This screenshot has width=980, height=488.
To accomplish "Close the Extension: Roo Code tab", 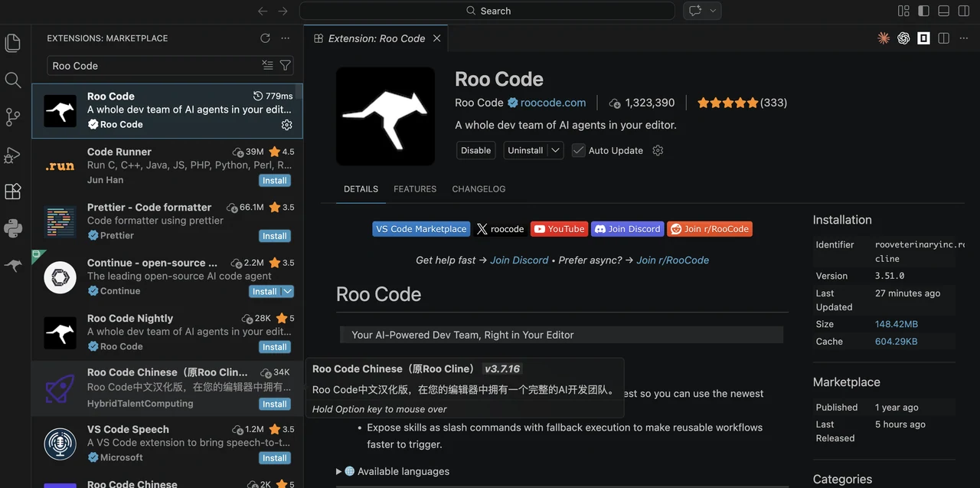I will 437,38.
